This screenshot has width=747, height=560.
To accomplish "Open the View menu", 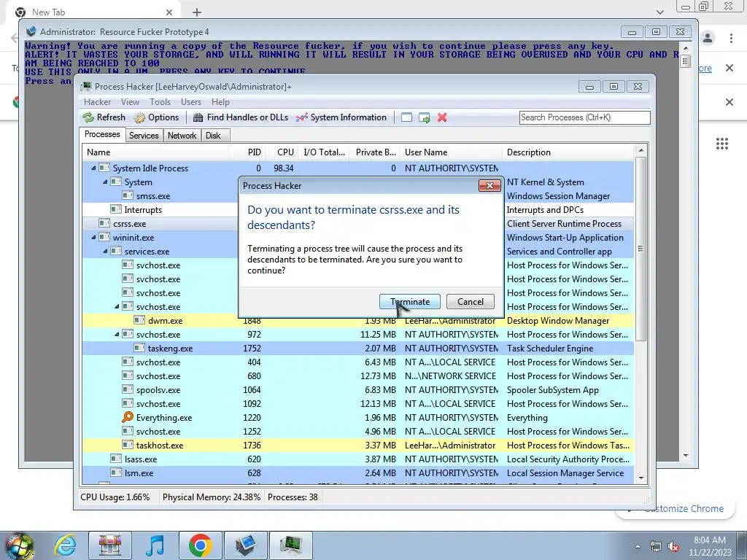I will tap(130, 102).
